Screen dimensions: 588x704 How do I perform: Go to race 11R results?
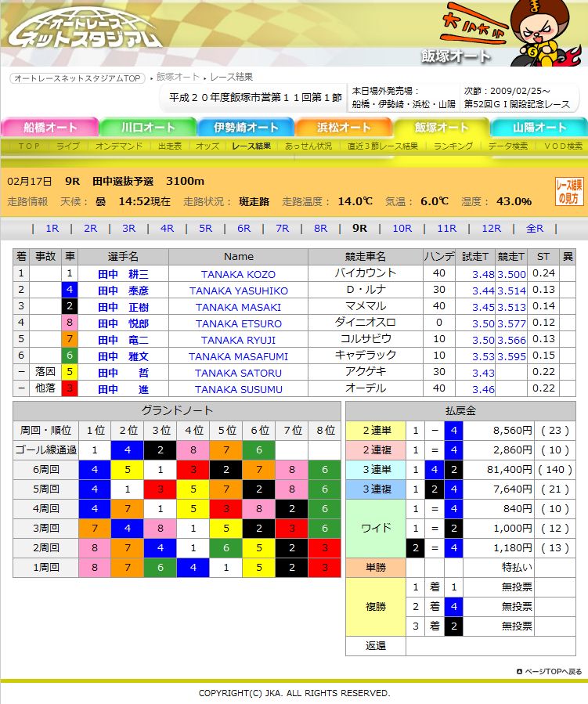(447, 229)
